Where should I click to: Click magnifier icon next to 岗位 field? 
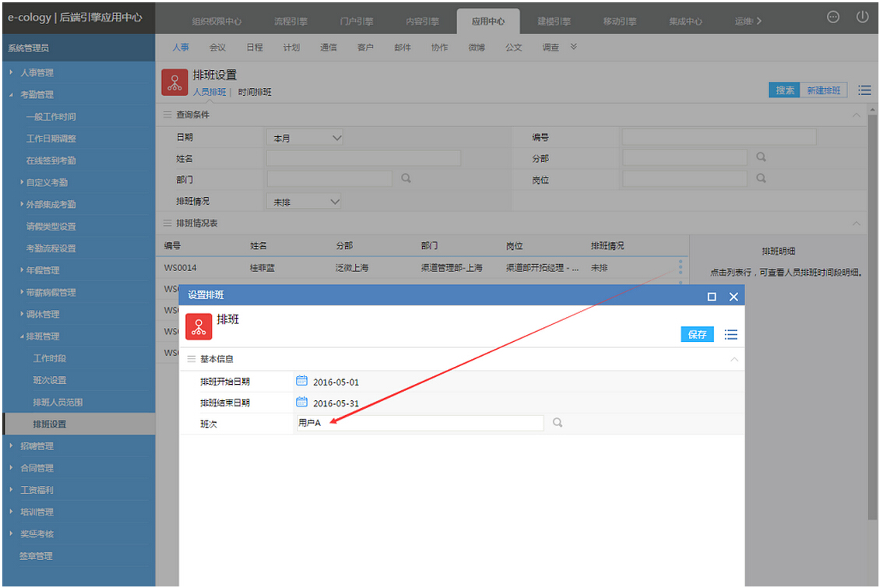coord(761,179)
